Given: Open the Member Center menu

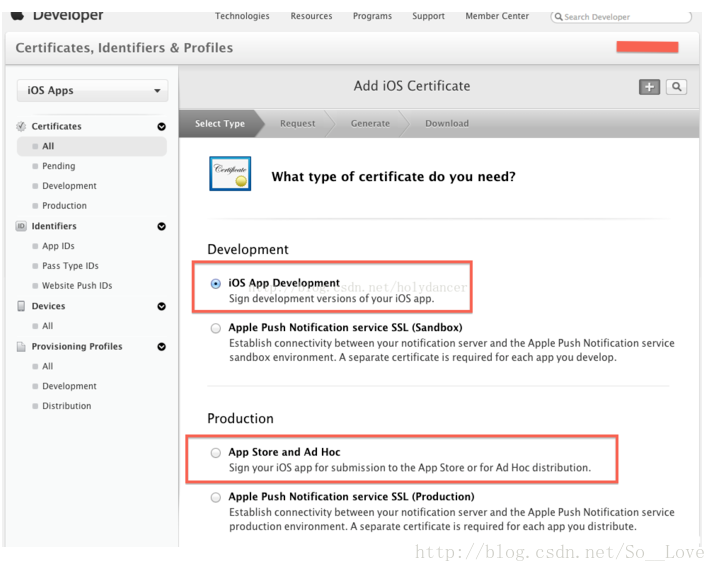Looking at the screenshot, I should pos(497,16).
